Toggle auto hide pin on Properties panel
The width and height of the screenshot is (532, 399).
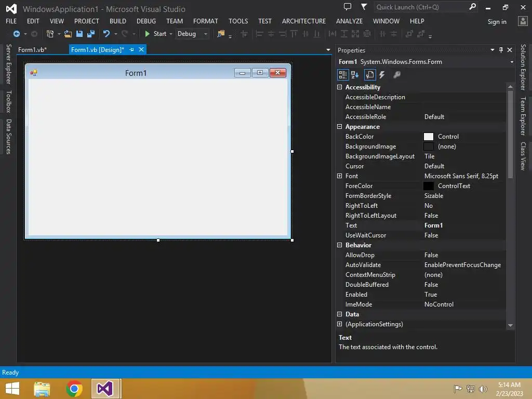pyautogui.click(x=501, y=50)
